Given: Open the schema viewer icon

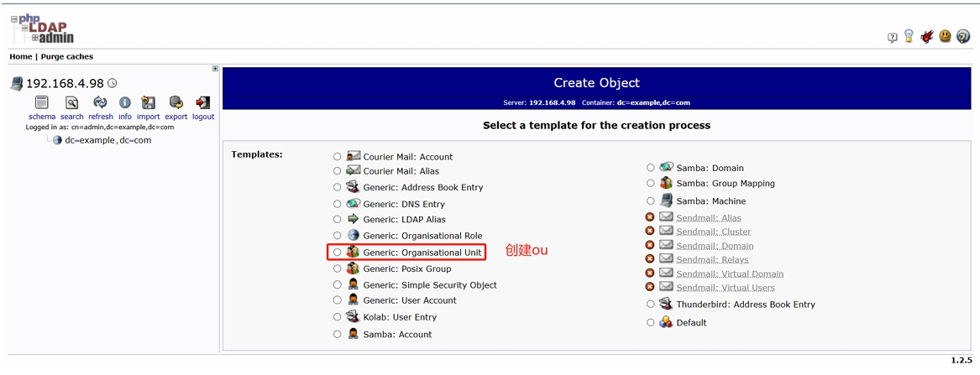Looking at the screenshot, I should 41,102.
